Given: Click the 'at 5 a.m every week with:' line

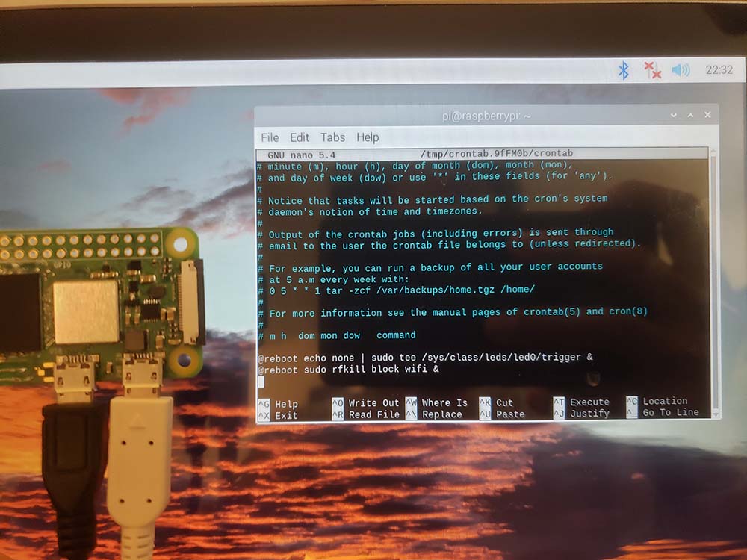Looking at the screenshot, I should coord(333,279).
